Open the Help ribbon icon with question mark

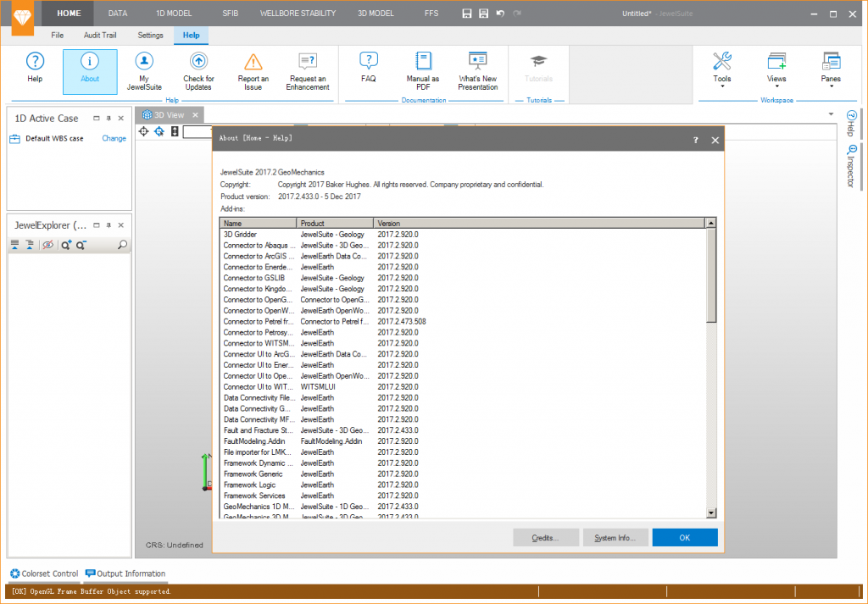click(35, 68)
